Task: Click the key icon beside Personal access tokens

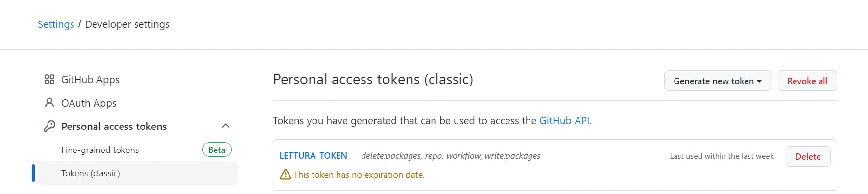Action: point(49,126)
